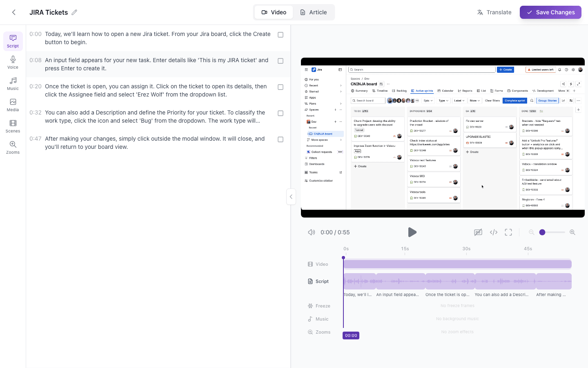Open the Music panel in the sidebar
The width and height of the screenshot is (588, 368).
pos(13,84)
